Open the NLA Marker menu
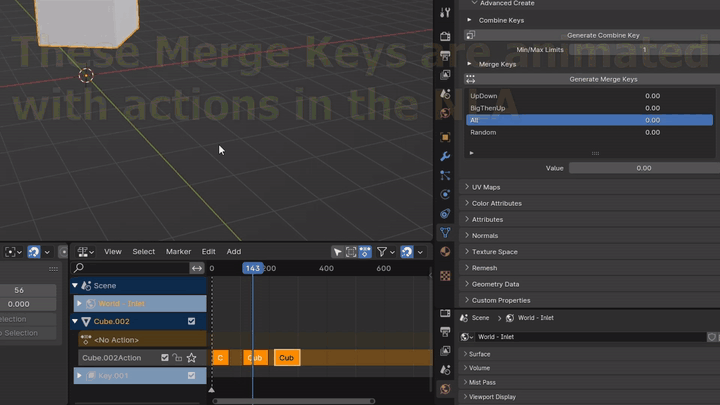This screenshot has width=720, height=405. pos(178,252)
